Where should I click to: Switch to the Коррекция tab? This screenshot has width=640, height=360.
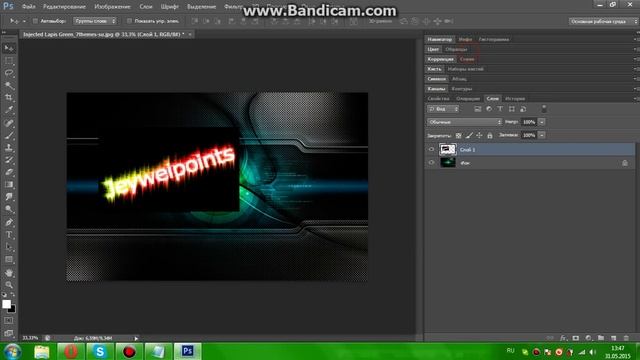440,59
